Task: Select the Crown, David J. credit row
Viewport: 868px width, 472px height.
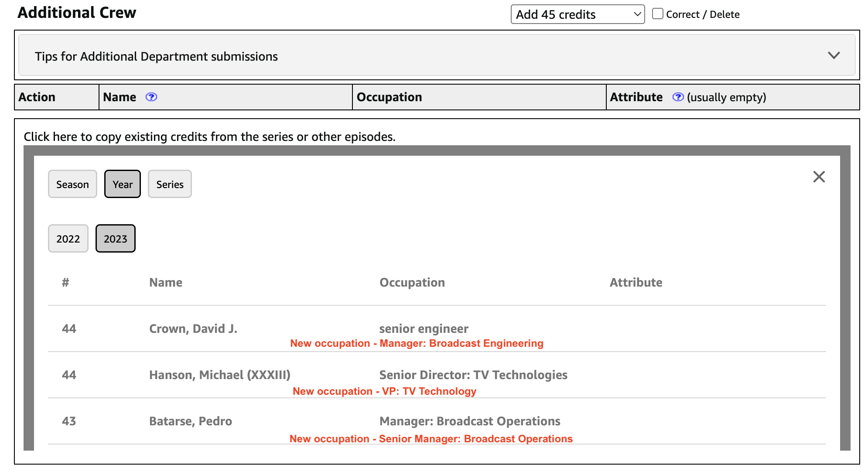Action: tap(193, 328)
